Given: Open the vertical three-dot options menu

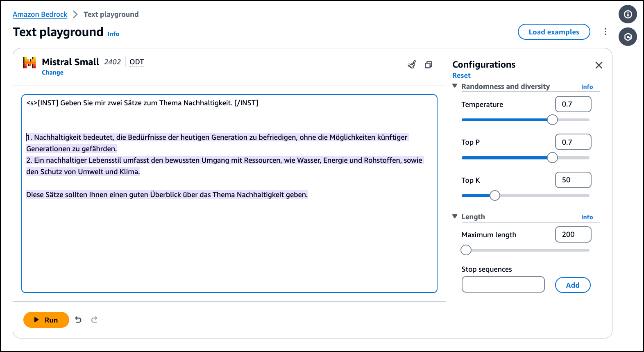Looking at the screenshot, I should [605, 32].
